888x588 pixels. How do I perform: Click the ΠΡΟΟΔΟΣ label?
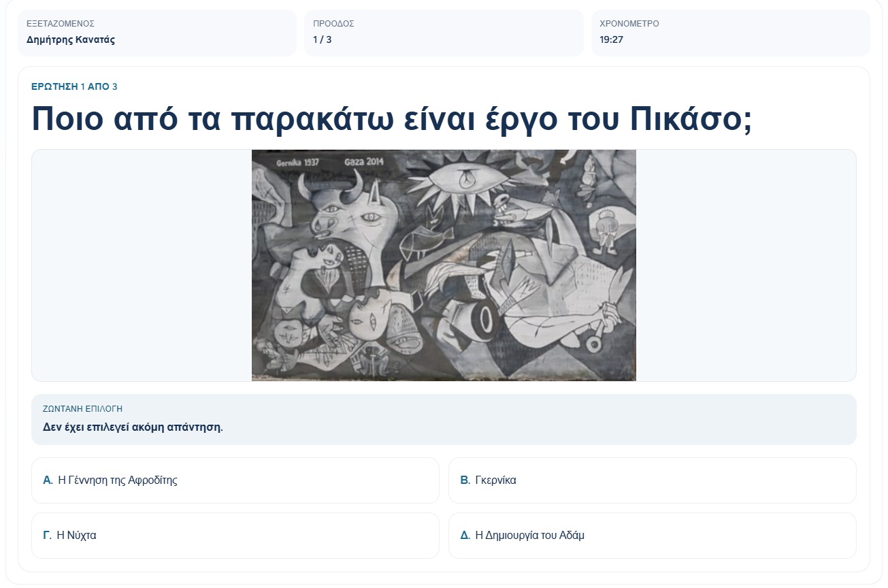(x=333, y=24)
